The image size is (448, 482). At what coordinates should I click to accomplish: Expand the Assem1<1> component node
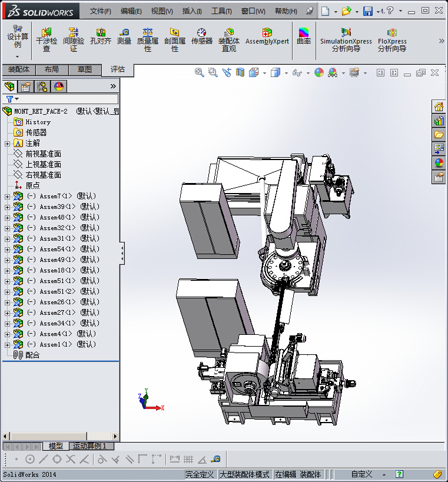(7, 344)
